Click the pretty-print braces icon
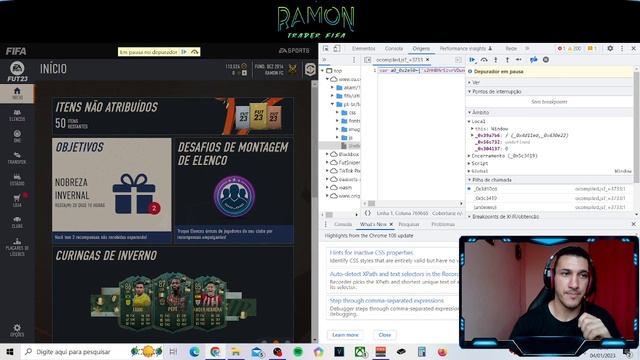 [367, 213]
